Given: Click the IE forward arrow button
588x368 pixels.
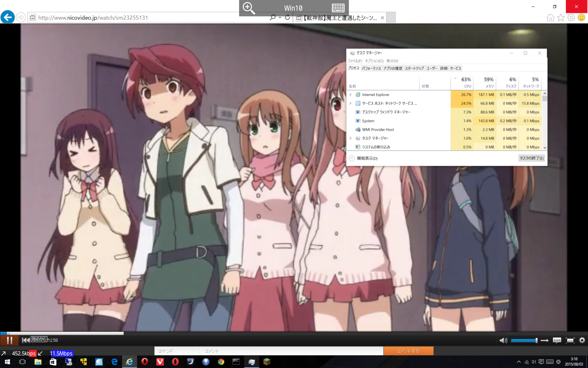Looking at the screenshot, I should 21,17.
